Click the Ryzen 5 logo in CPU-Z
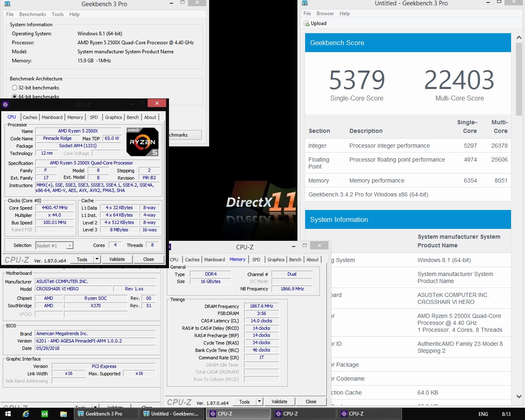Image resolution: width=525 pixels, height=420 pixels. click(142, 142)
